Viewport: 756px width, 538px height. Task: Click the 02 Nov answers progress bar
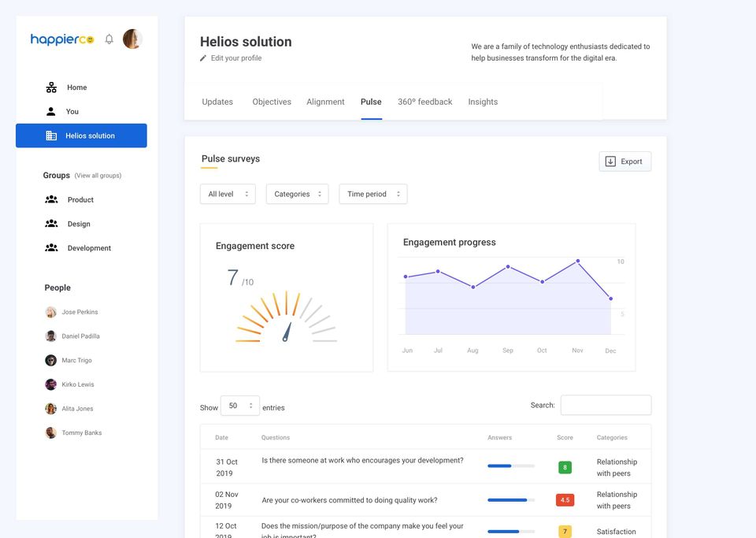pos(511,500)
